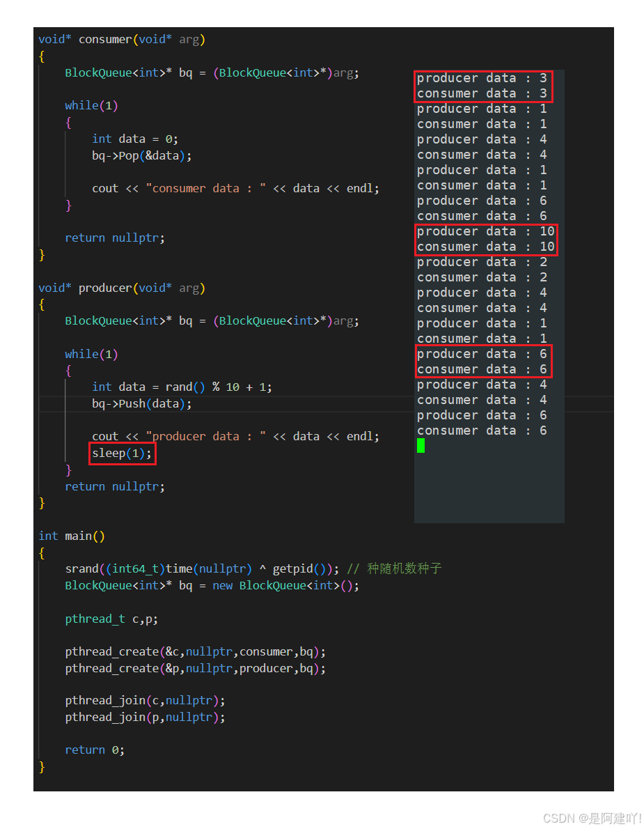Click the 'srand((int64_t)time(nullptr) ^ getpid());' call
644x829 pixels.
(202, 569)
